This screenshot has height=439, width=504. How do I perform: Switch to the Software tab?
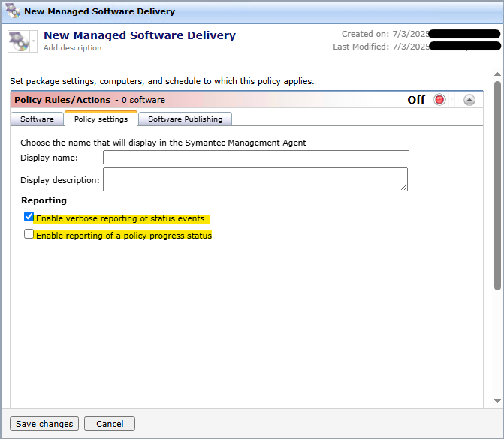tap(37, 119)
